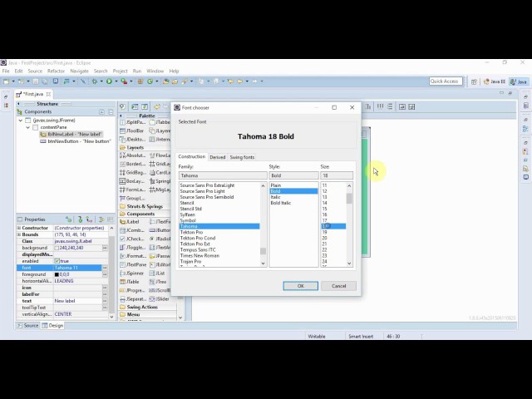
Task: Select the Construction tab in Font chooser
Action: point(192,156)
